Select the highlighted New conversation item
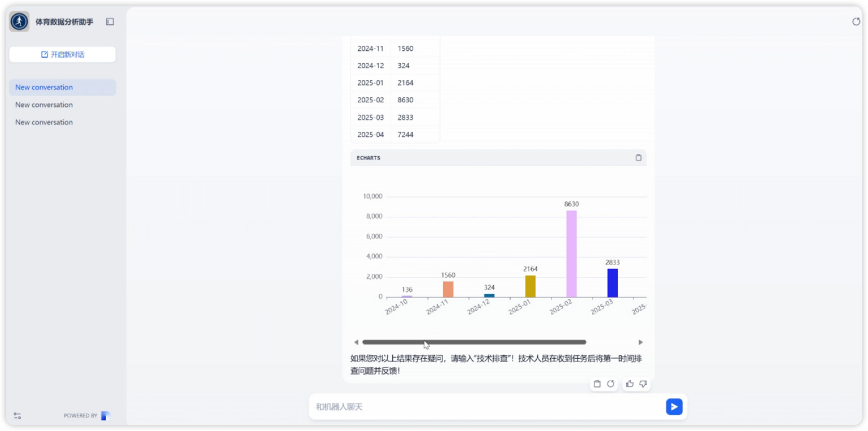This screenshot has width=868, height=431. [62, 87]
